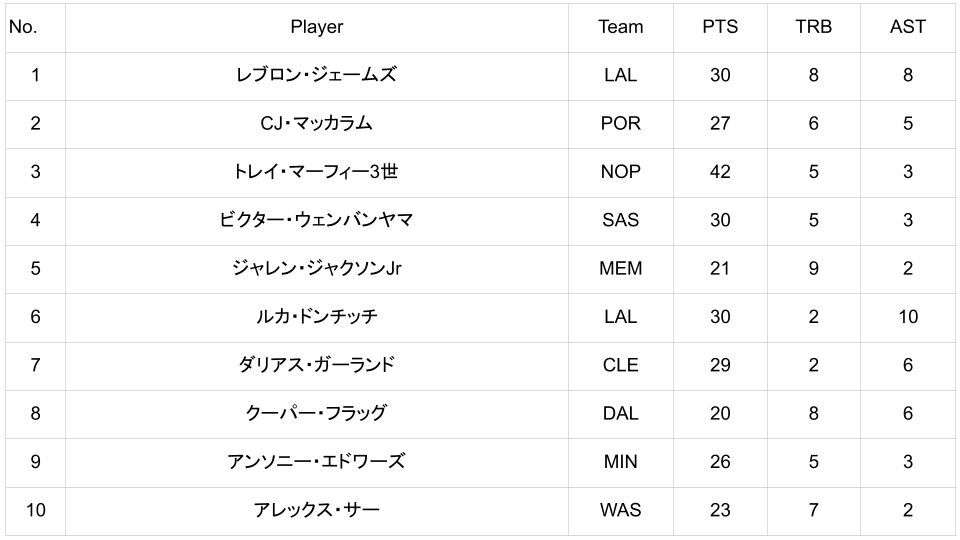
Task: Click the Team column header
Action: tap(620, 27)
